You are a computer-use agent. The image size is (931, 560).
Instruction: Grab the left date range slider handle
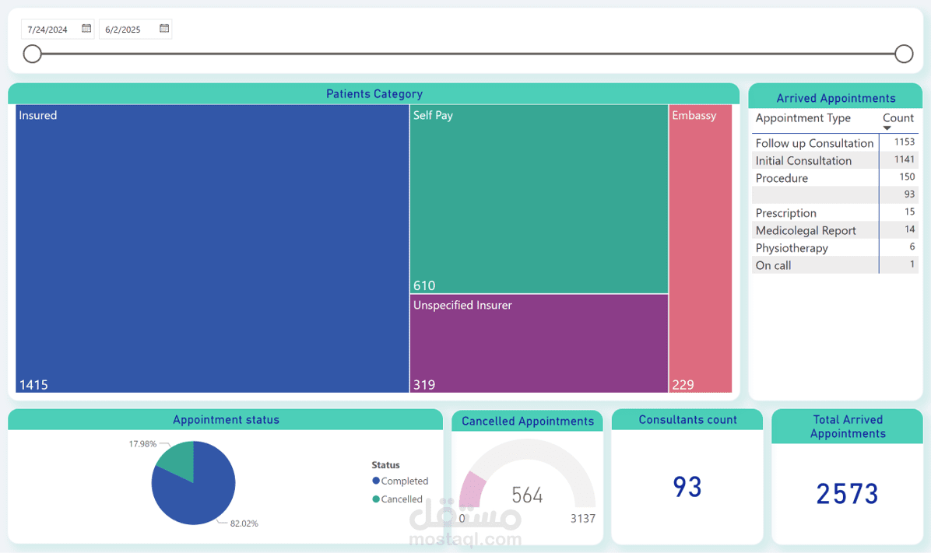[x=32, y=54]
